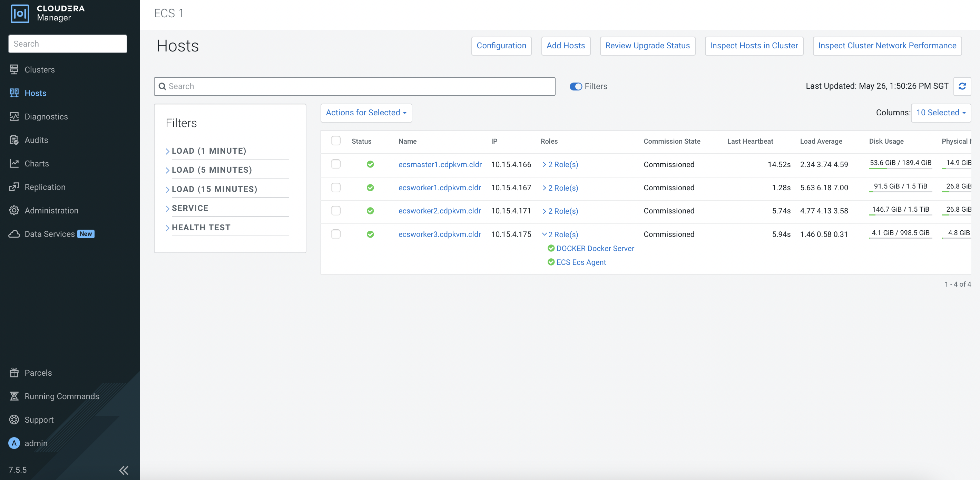Select checkbox for ecsworker2.cdpkvm.cldr row
The width and height of the screenshot is (980, 480).
[x=335, y=211]
